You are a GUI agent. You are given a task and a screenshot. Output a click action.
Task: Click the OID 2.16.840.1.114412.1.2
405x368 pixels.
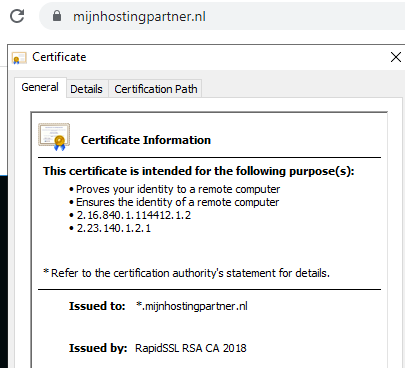tap(134, 215)
